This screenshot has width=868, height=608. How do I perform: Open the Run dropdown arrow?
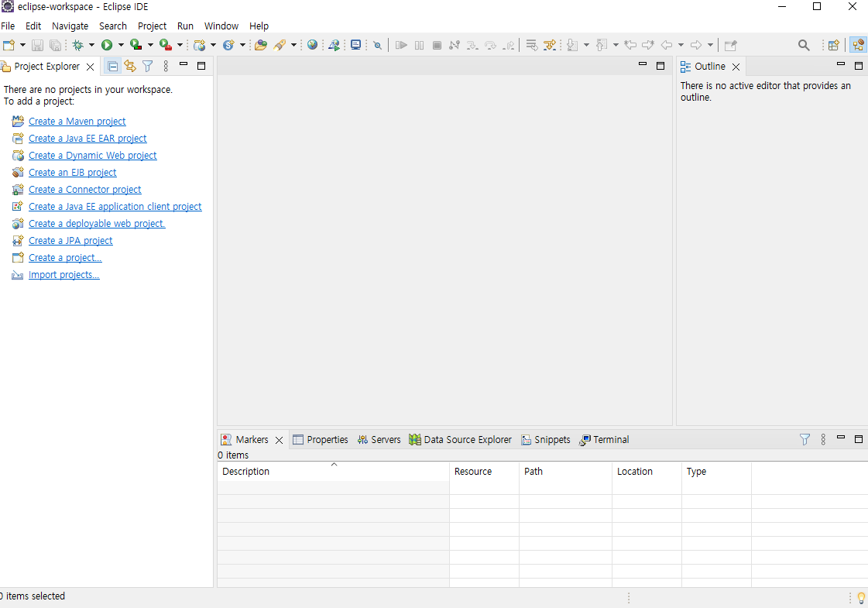pos(121,45)
